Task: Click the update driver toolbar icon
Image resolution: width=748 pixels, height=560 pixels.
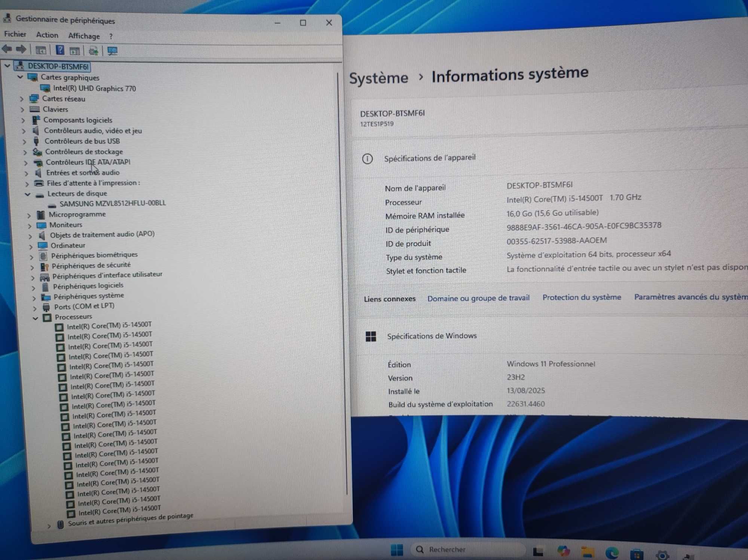Action: tap(93, 51)
